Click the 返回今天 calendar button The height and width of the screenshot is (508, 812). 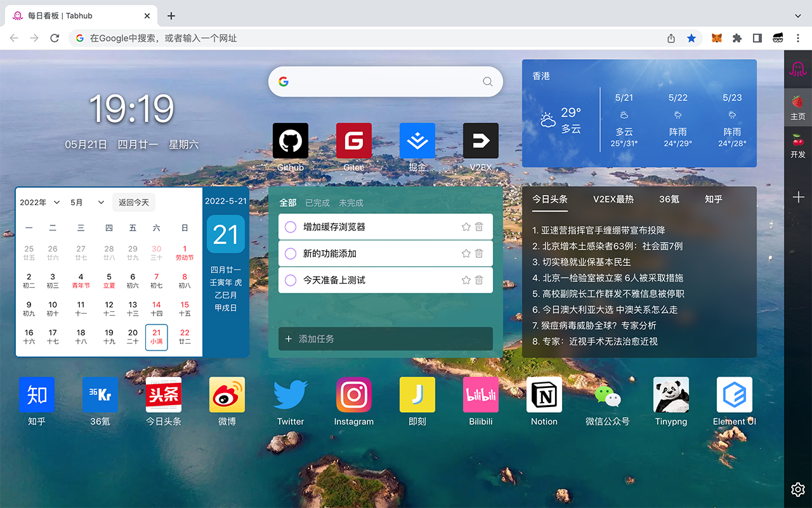[133, 202]
